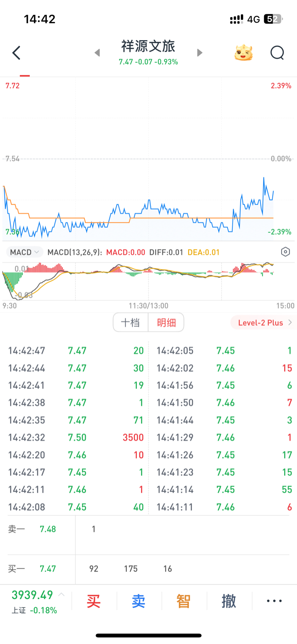Tap the 撤 cancel order button
This screenshot has height=644, width=297.
point(229,601)
